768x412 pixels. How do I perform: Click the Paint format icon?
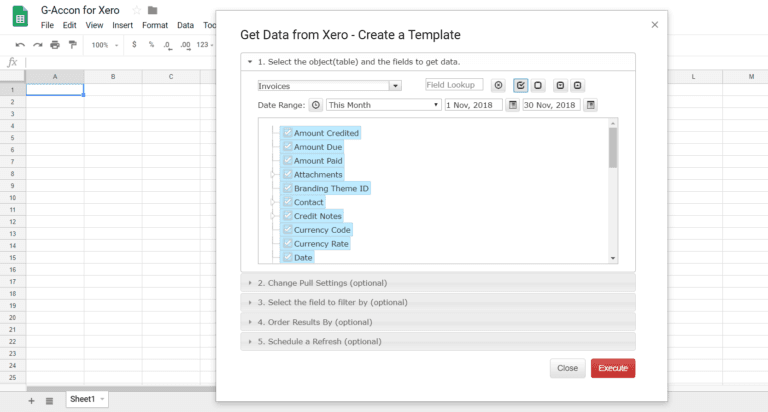pos(72,45)
